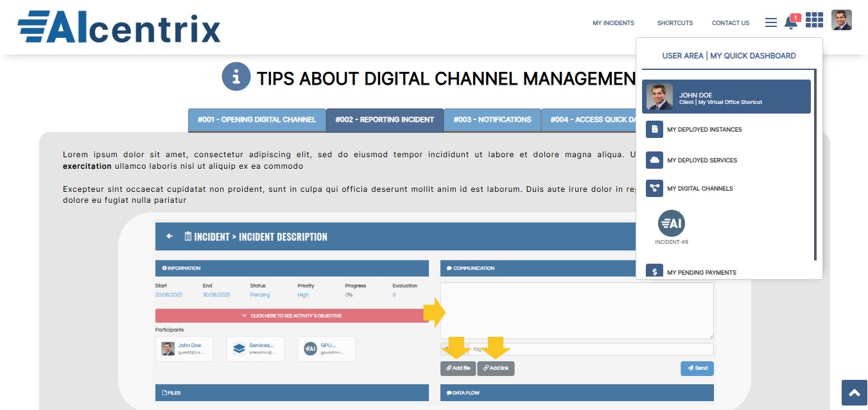Click the user profile avatar in header
The width and height of the screenshot is (868, 410).
[x=841, y=20]
